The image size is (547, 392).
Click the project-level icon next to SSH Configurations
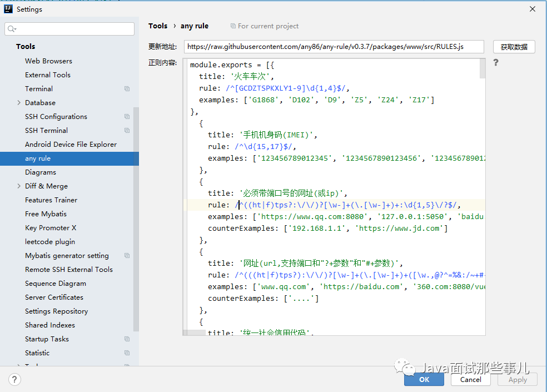127,117
